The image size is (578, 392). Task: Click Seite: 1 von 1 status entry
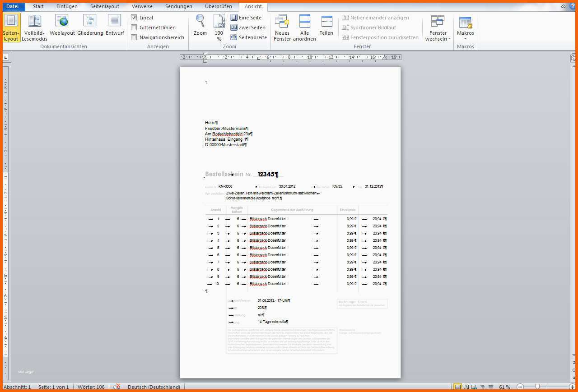point(53,387)
